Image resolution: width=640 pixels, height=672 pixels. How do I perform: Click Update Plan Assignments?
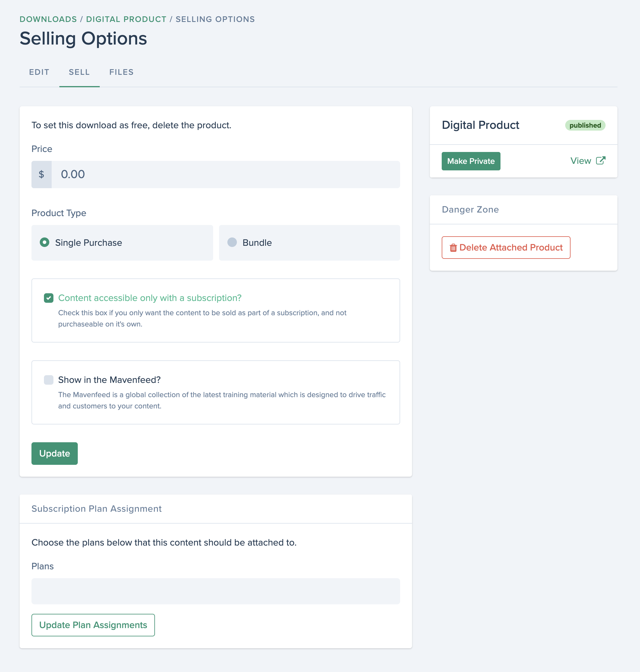pos(93,625)
